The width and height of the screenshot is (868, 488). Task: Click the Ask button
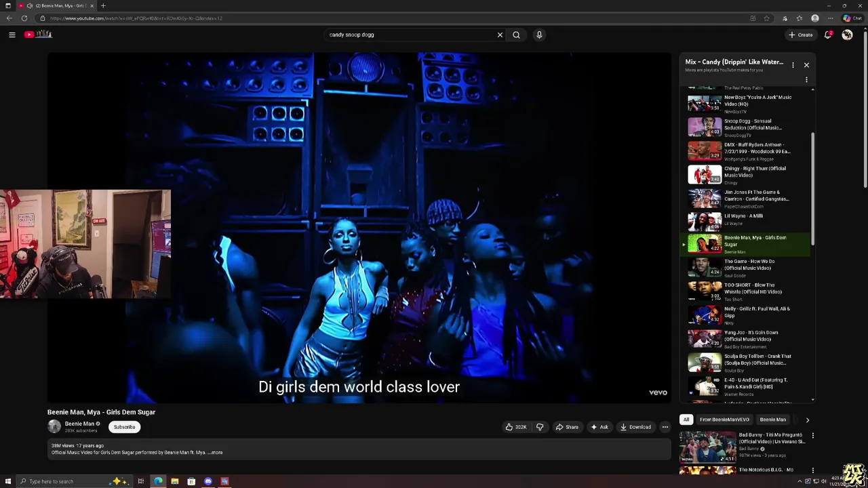tap(599, 427)
